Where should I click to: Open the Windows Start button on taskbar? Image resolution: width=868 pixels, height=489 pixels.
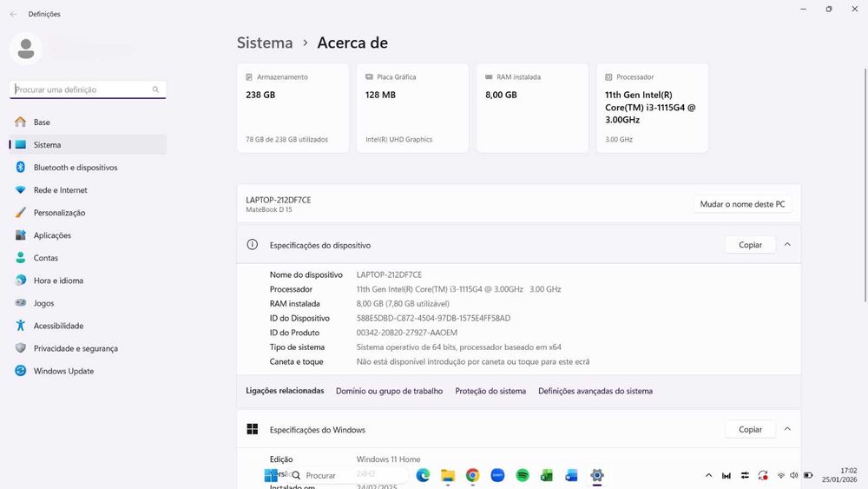(x=271, y=475)
